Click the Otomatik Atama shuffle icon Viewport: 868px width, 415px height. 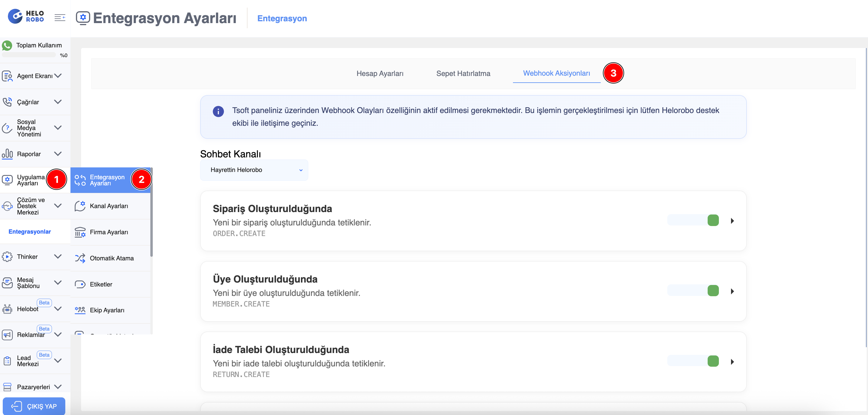(x=80, y=258)
